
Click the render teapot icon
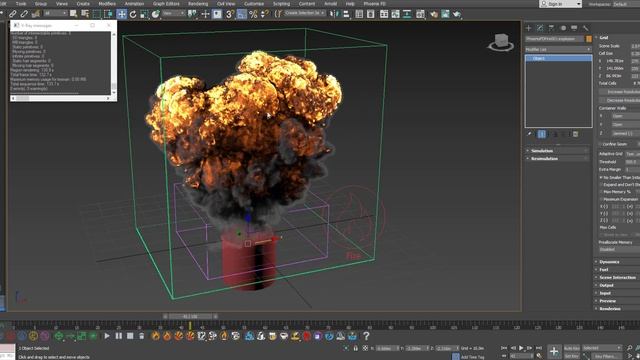(x=456, y=14)
